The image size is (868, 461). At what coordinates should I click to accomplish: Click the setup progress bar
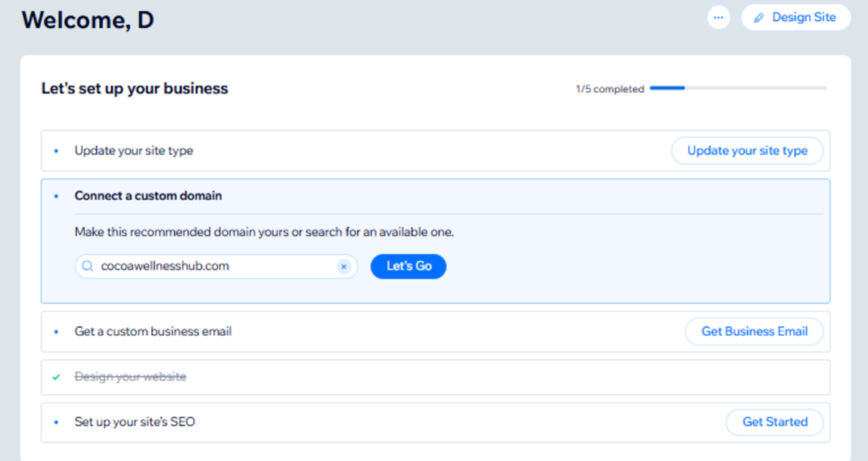(737, 88)
